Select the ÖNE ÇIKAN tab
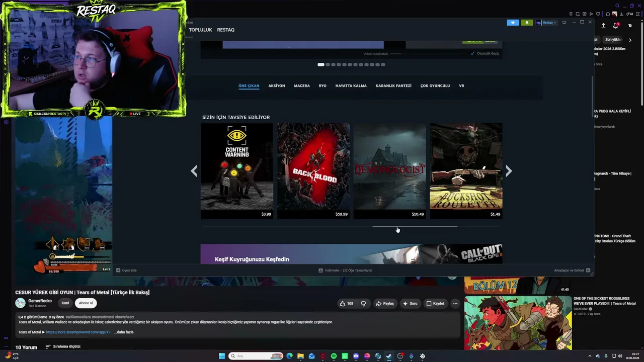Viewport: 644px width, 362px height. click(249, 86)
